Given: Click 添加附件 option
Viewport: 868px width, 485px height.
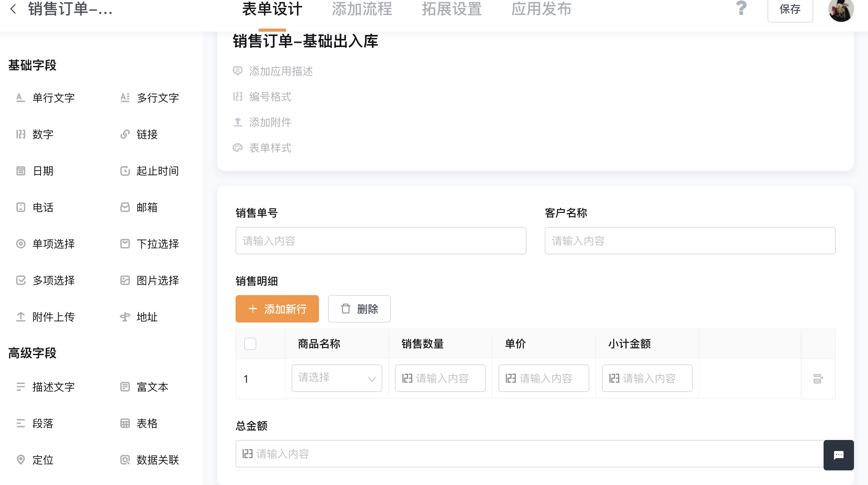Looking at the screenshot, I should (x=270, y=122).
